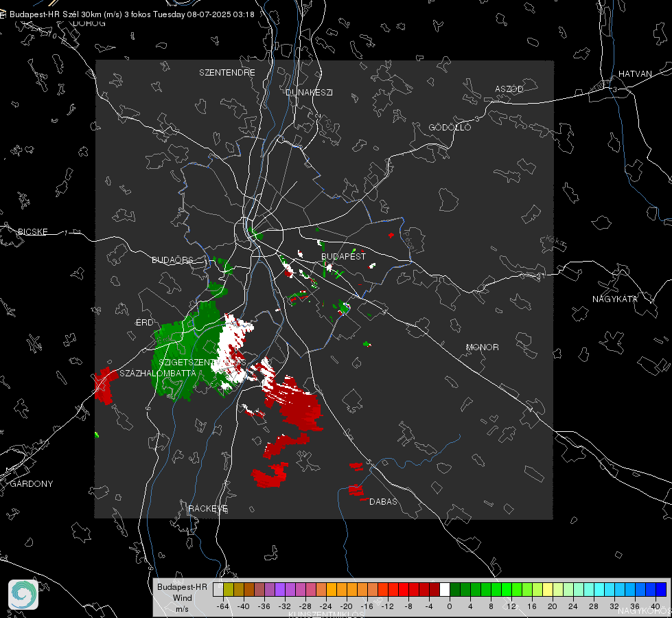This screenshot has width=672, height=618.
Task: Click the 16 legend scale value
Action: (532, 606)
